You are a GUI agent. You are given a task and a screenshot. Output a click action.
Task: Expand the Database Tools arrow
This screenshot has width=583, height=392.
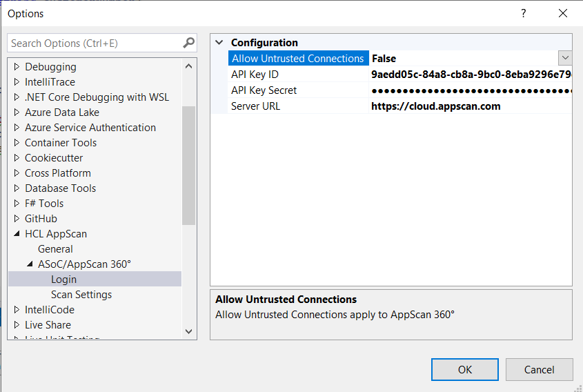click(17, 188)
